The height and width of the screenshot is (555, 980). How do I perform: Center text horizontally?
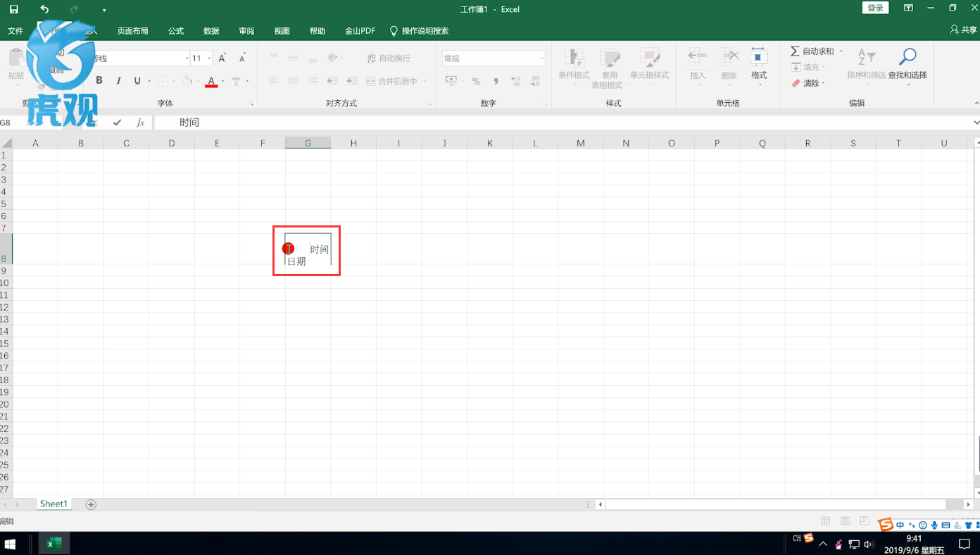pyautogui.click(x=293, y=81)
